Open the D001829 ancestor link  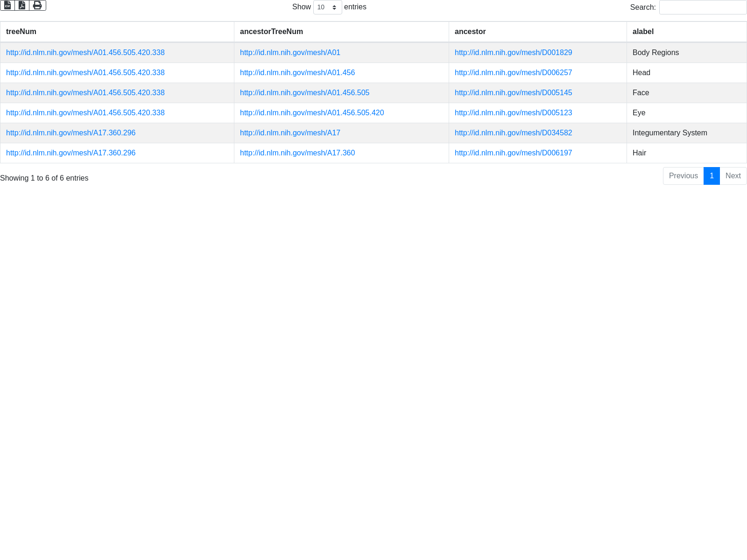point(513,53)
